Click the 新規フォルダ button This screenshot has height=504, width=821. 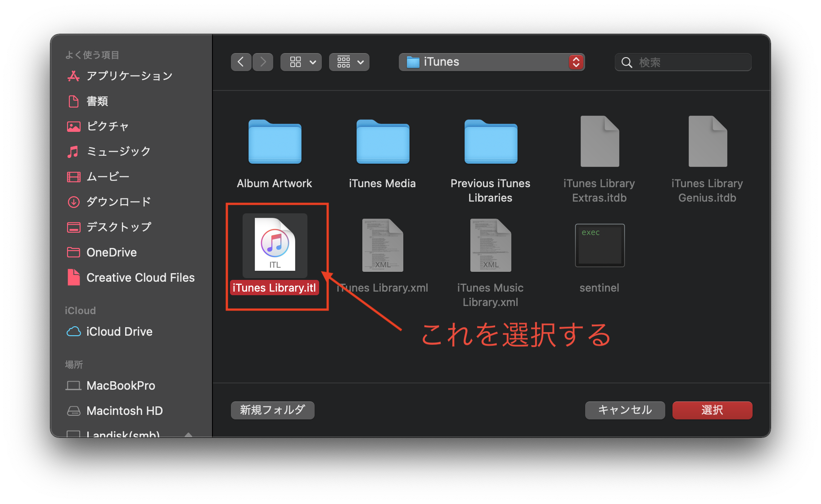coord(273,410)
